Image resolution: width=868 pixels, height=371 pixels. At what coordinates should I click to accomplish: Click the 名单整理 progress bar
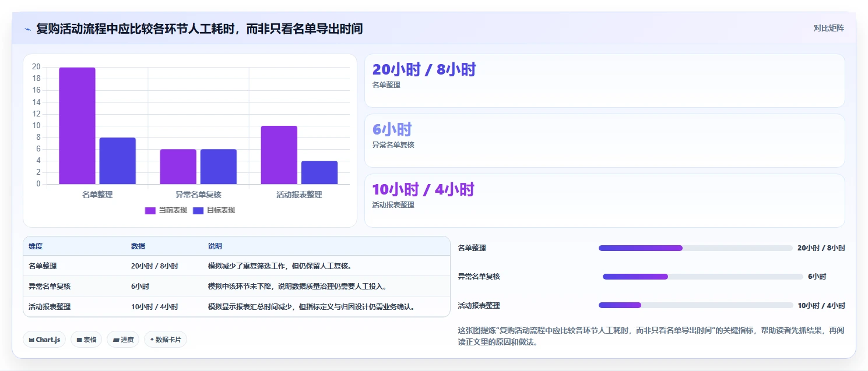(695, 248)
